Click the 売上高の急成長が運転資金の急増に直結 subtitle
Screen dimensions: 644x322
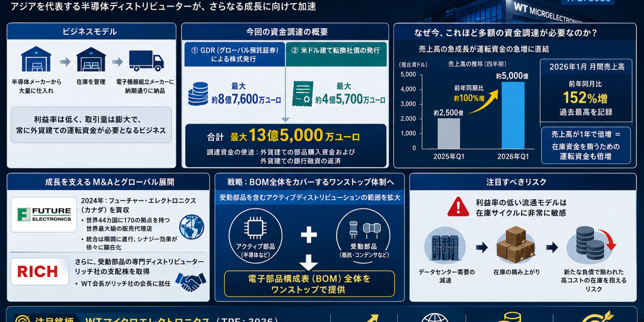[484, 49]
